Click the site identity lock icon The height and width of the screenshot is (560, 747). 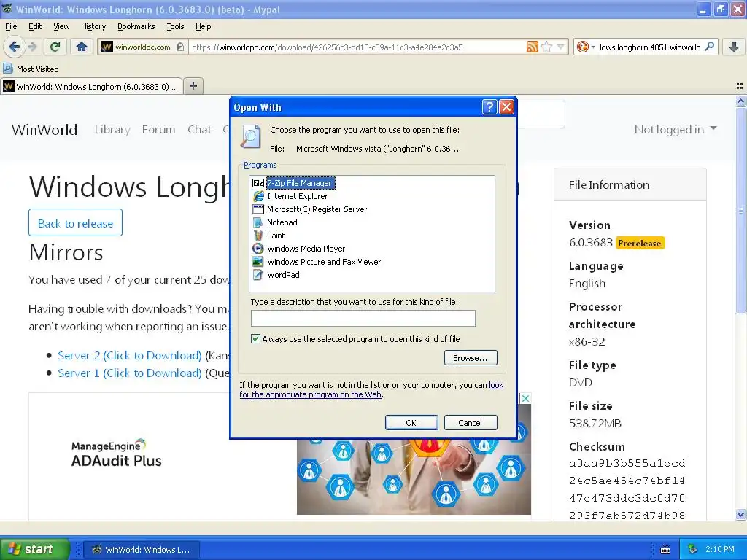tap(179, 47)
